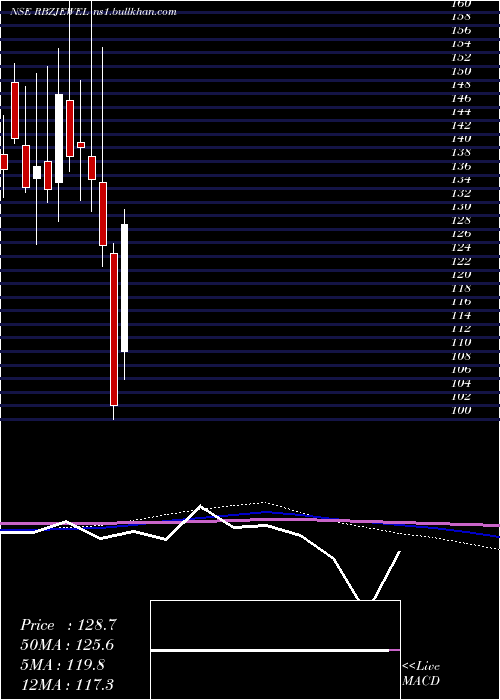Click the white MACD line's lowest dip
Screen dimensions: 500x700
pyautogui.click(x=366, y=598)
